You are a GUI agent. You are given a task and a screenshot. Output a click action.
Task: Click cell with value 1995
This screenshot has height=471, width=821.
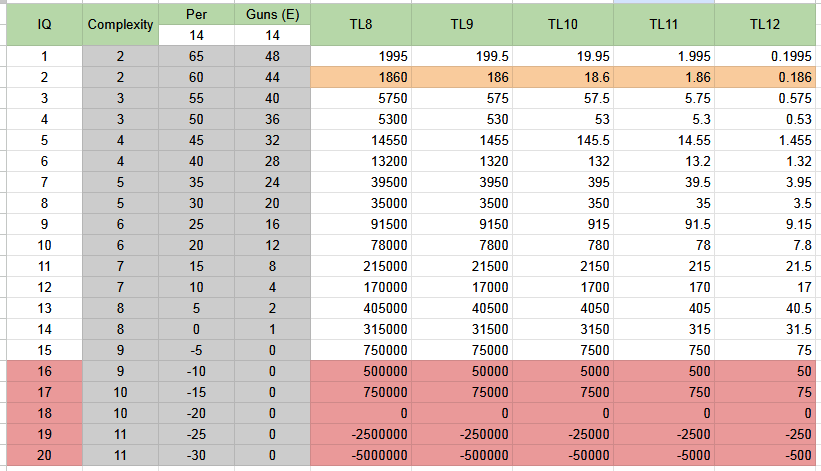pos(361,57)
